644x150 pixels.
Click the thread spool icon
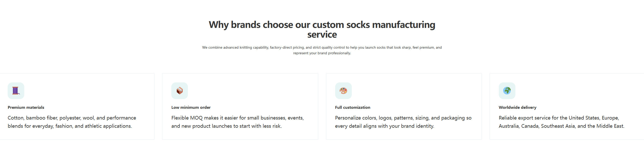16,91
